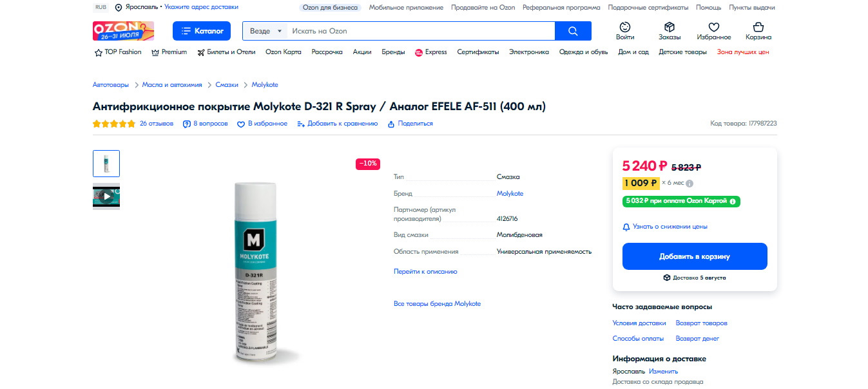Expand the Везде search category dropdown
Viewport: 868px width, 389px height.
[265, 31]
